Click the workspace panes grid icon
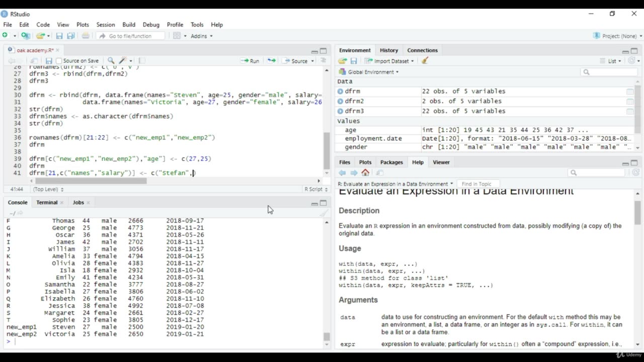Screen dimensions: 644x362 [x=177, y=36]
